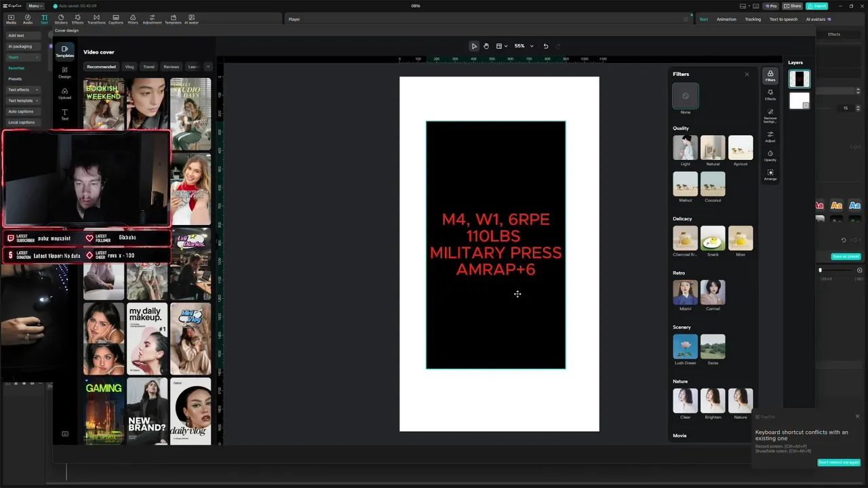Open the AI avatar tab in top toolbar
Screen dimensions: 868x488
[192, 19]
